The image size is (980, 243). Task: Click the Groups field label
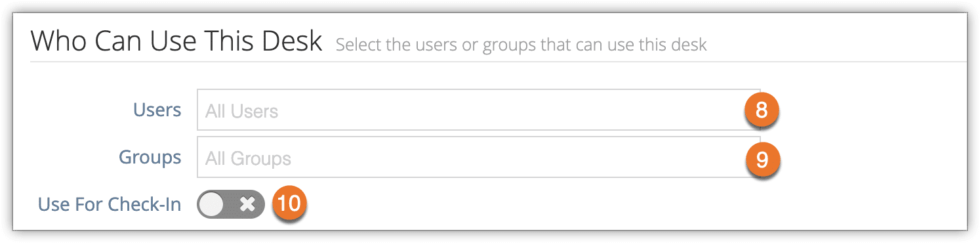pos(150,157)
